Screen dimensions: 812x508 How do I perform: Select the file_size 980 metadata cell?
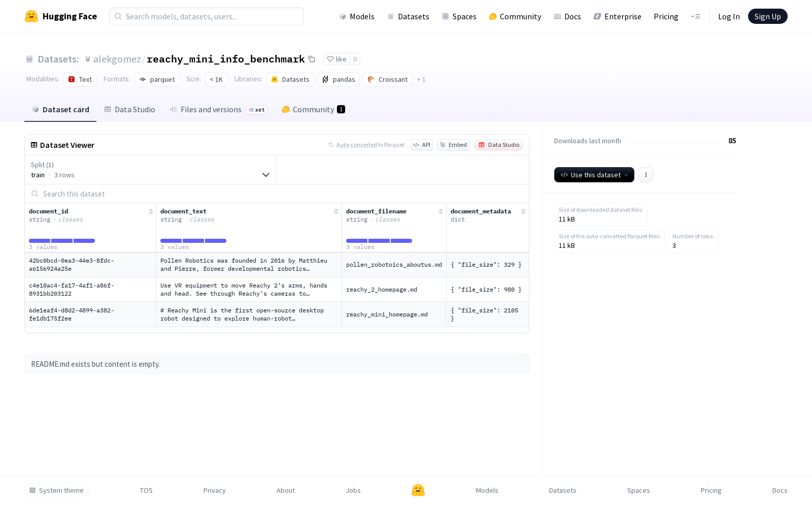[488, 290]
